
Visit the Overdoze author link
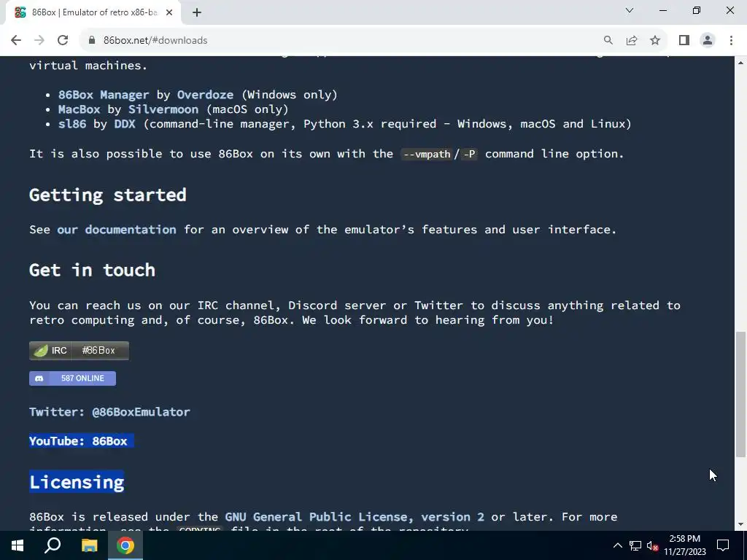[205, 95]
